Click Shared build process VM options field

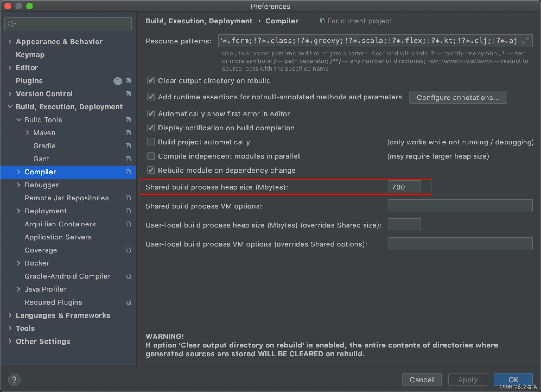point(460,206)
